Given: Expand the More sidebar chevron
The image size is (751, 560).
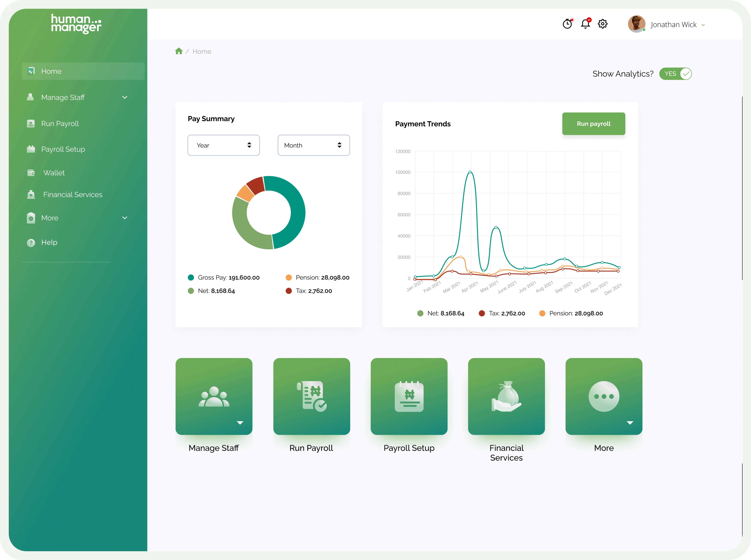Looking at the screenshot, I should coord(125,218).
